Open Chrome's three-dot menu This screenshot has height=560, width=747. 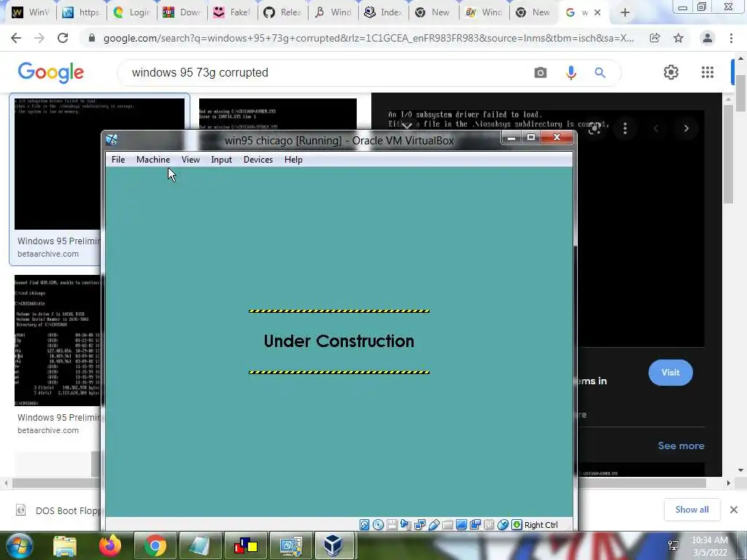[731, 38]
